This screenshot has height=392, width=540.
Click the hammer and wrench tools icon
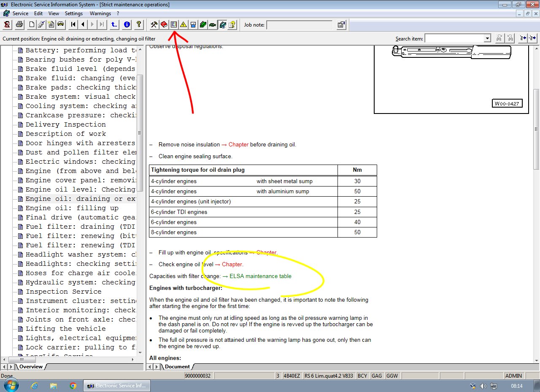click(154, 24)
